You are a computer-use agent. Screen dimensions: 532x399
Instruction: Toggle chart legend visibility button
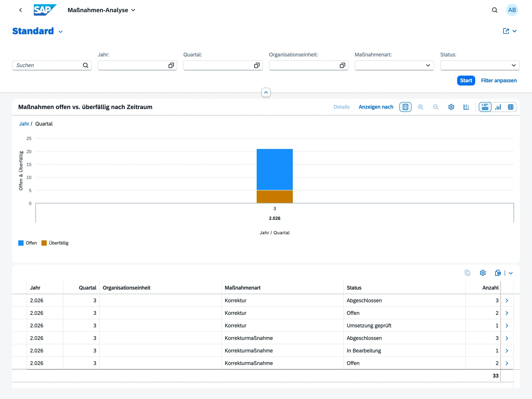click(x=405, y=107)
